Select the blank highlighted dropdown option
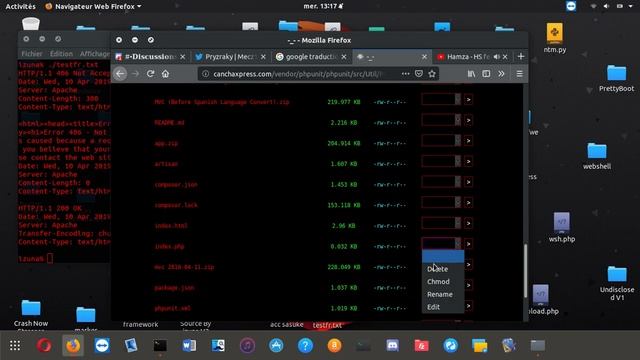The image size is (640, 360). (443, 257)
